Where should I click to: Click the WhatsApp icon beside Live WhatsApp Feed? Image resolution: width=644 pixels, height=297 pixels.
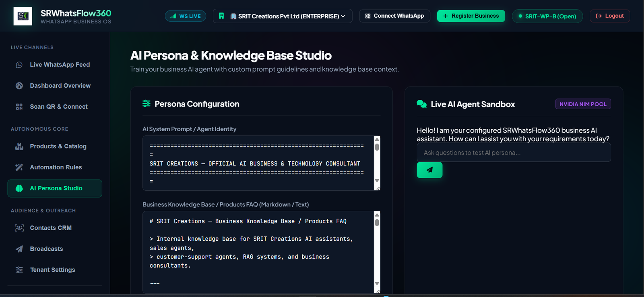pyautogui.click(x=19, y=65)
